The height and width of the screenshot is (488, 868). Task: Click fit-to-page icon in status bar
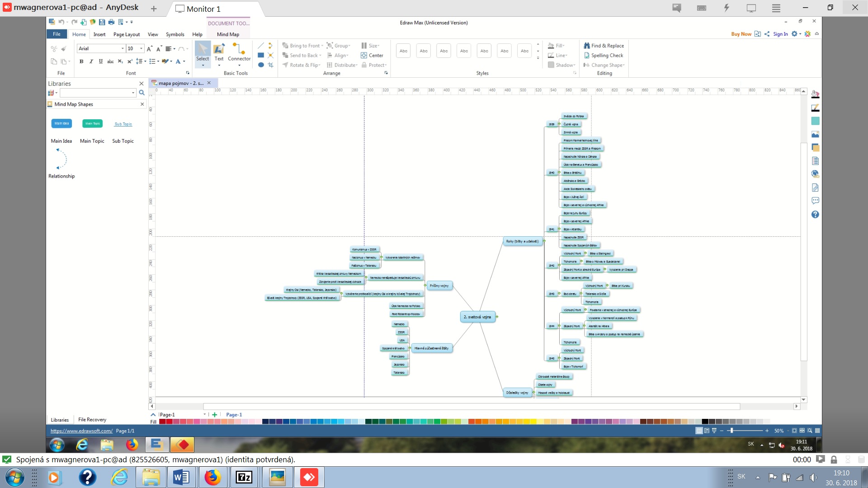click(794, 431)
